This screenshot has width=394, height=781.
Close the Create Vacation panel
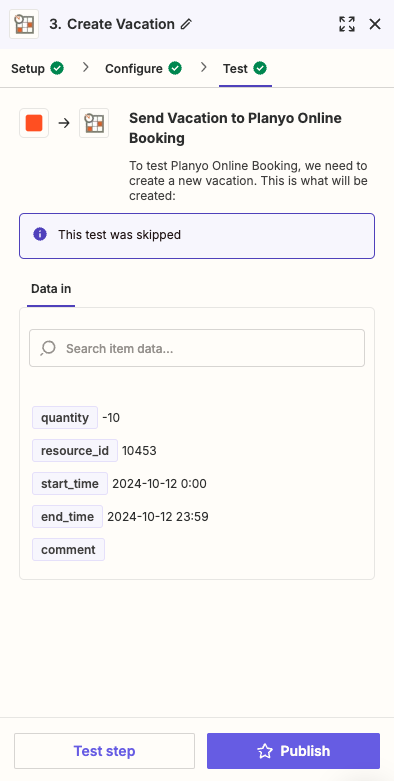coord(375,24)
